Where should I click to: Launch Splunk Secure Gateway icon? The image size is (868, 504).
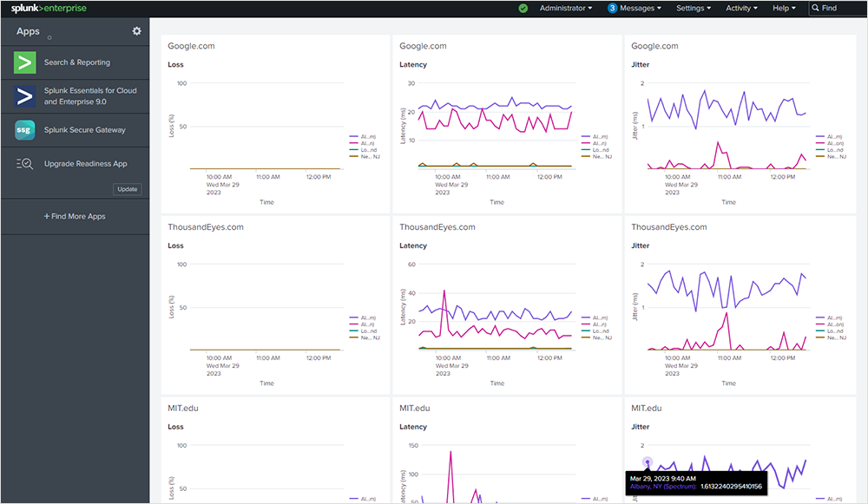tap(25, 130)
